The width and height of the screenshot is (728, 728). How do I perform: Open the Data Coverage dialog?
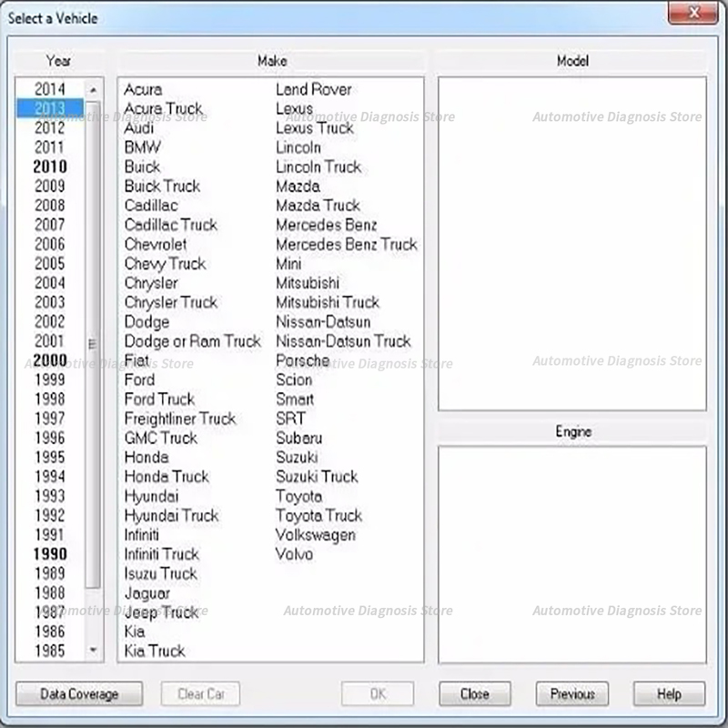(x=79, y=694)
